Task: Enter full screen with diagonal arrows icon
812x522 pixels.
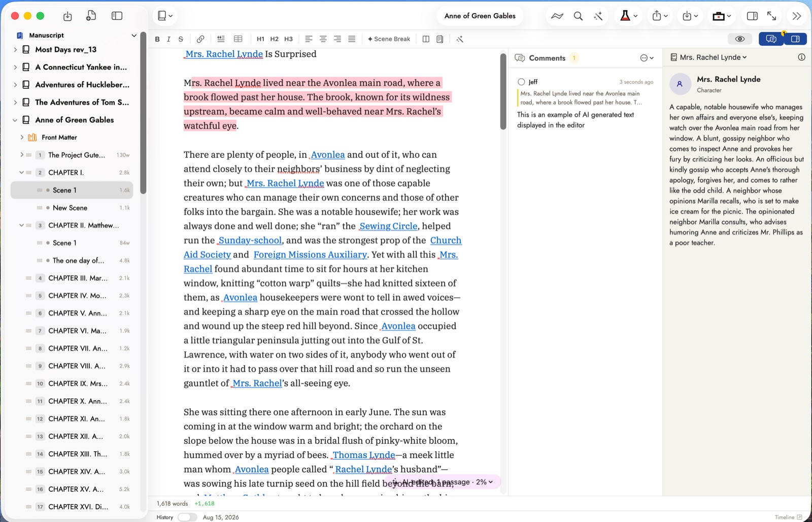Action: [x=772, y=16]
